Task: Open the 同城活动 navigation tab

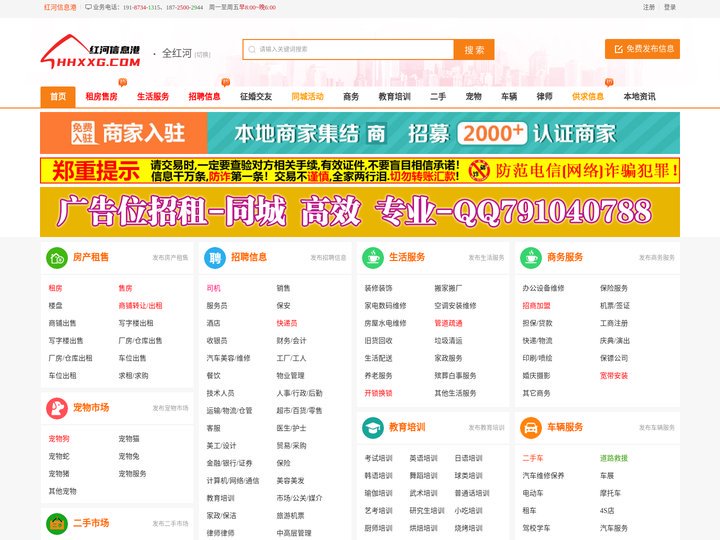Action: pyautogui.click(x=308, y=96)
